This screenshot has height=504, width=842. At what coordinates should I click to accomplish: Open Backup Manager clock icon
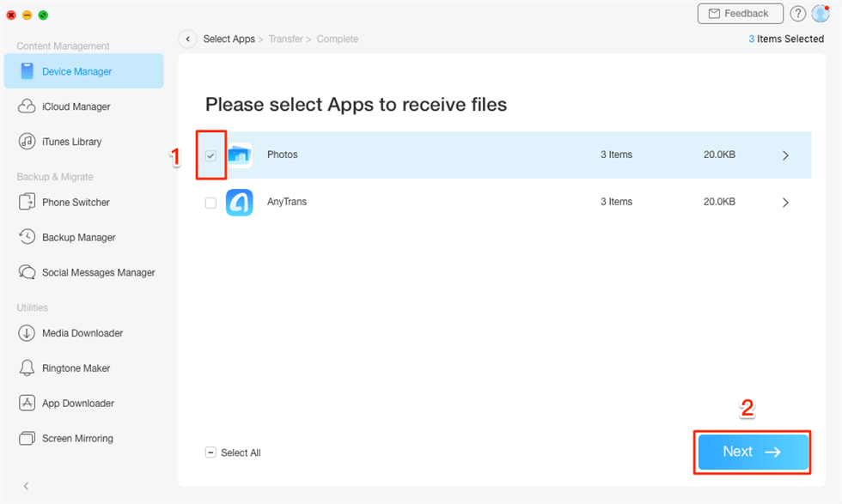27,238
